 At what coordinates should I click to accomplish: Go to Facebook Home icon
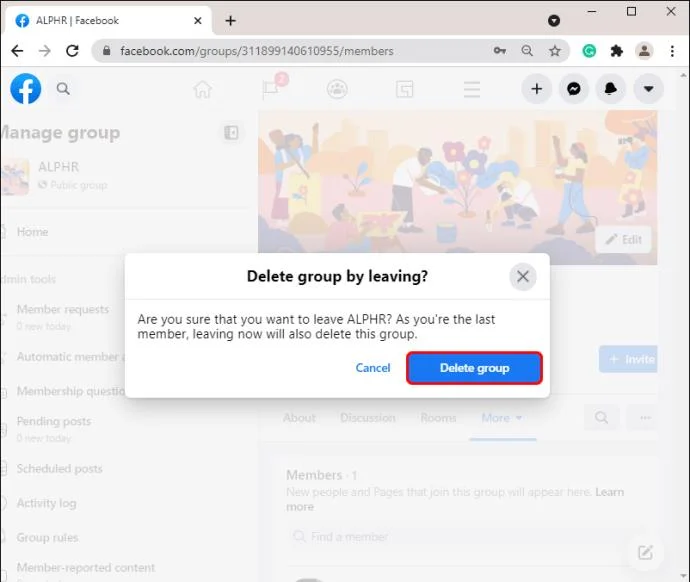tap(203, 89)
